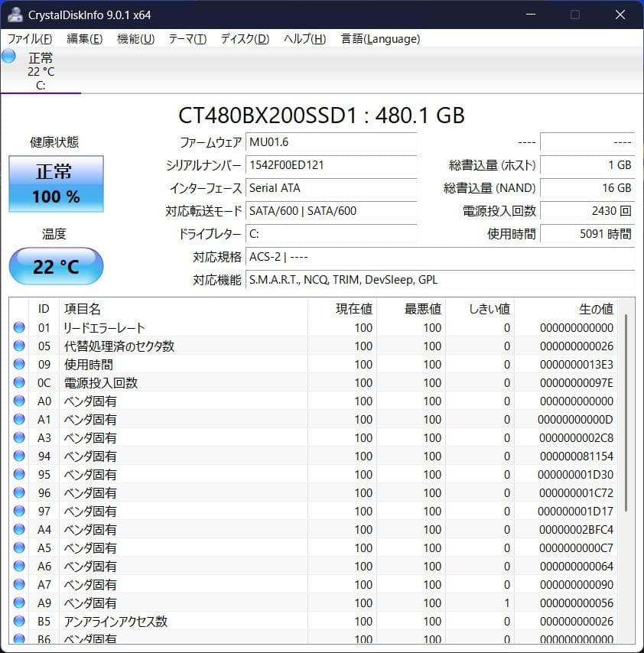
Task: Open the 編集(E) menu
Action: 85,39
